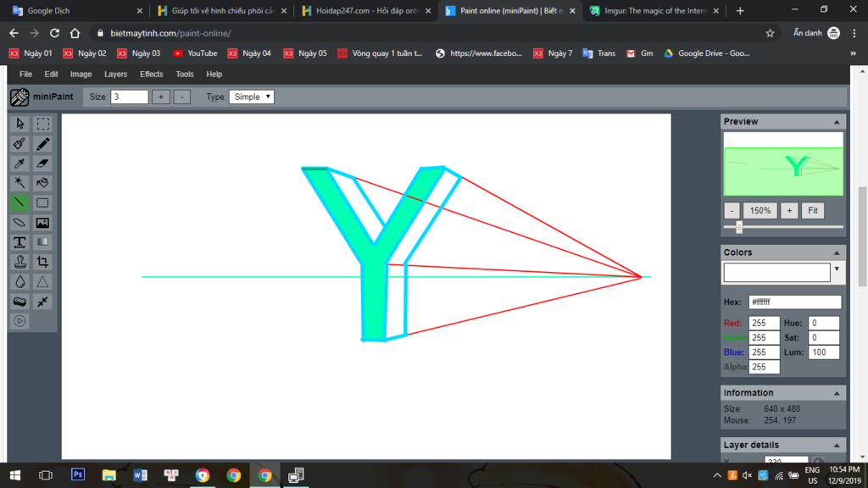
Task: Click the Sat value field
Action: (x=824, y=337)
